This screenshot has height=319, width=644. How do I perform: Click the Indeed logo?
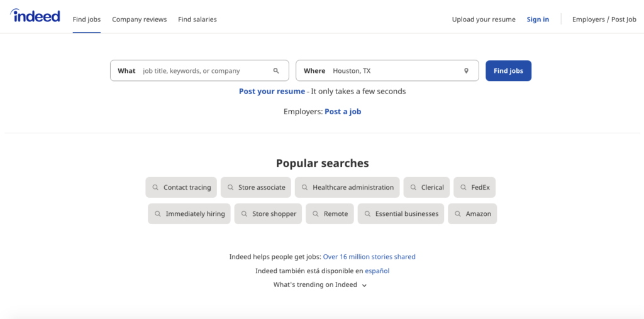tap(35, 17)
